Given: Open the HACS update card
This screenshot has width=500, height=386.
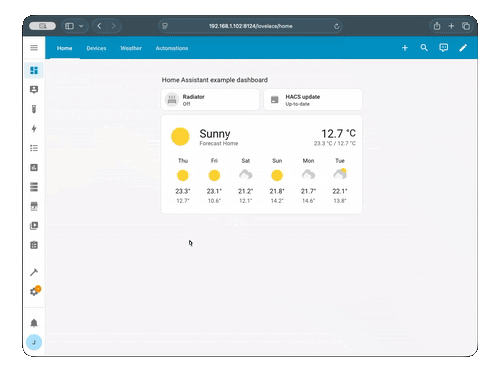Looking at the screenshot, I should pos(313,100).
